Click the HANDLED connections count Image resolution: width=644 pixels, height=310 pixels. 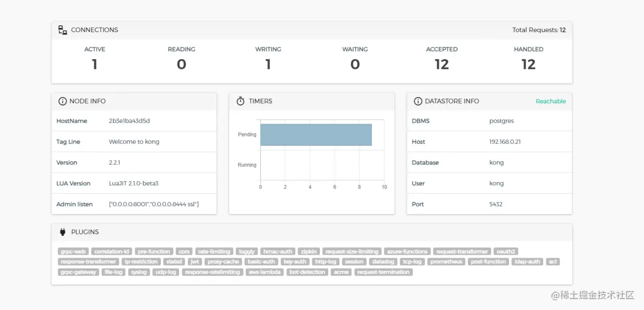coord(528,64)
